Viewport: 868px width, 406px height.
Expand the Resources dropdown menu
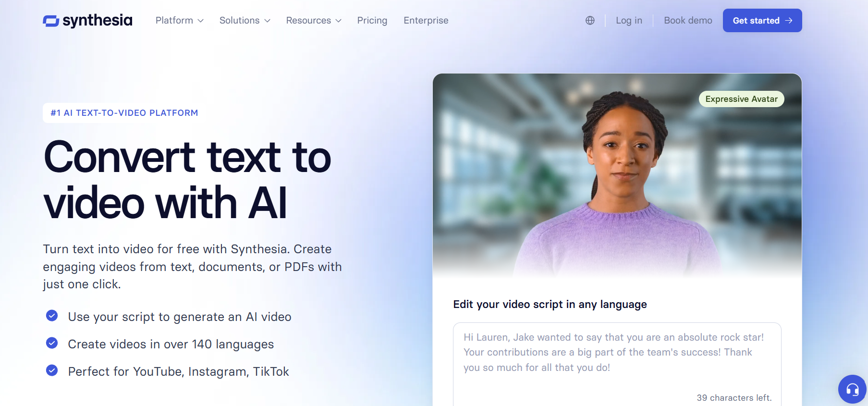pos(314,21)
